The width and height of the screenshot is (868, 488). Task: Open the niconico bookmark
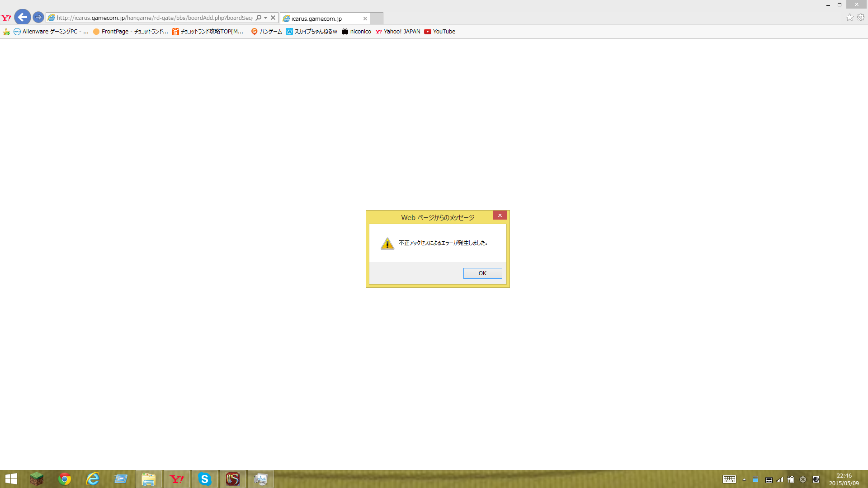point(357,32)
